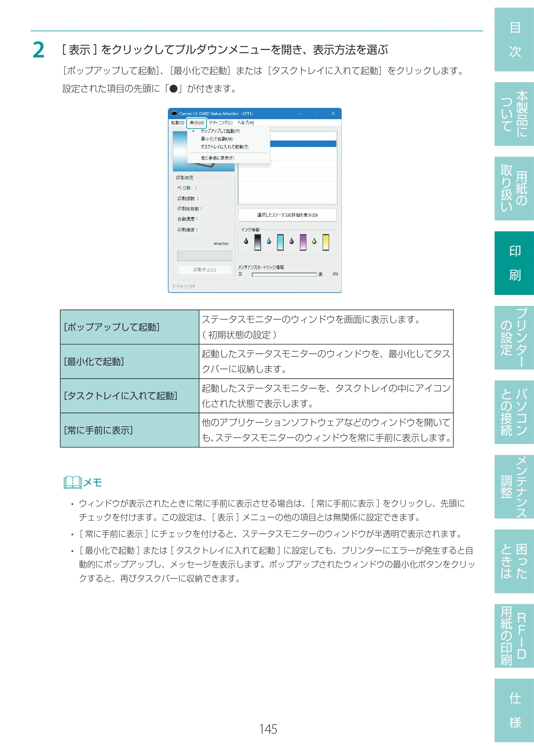Go to RFID用紙の印刷 side tab
This screenshot has height=756, width=534.
[x=514, y=636]
